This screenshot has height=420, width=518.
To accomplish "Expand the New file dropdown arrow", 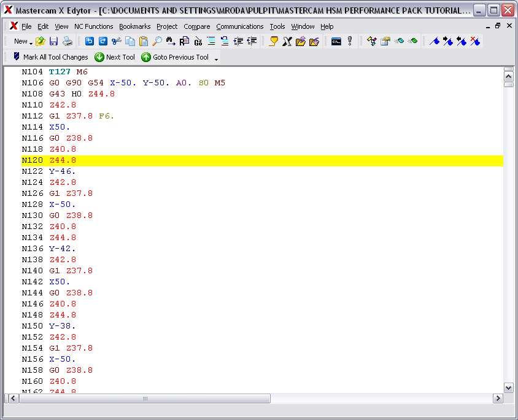I will pyautogui.click(x=31, y=43).
